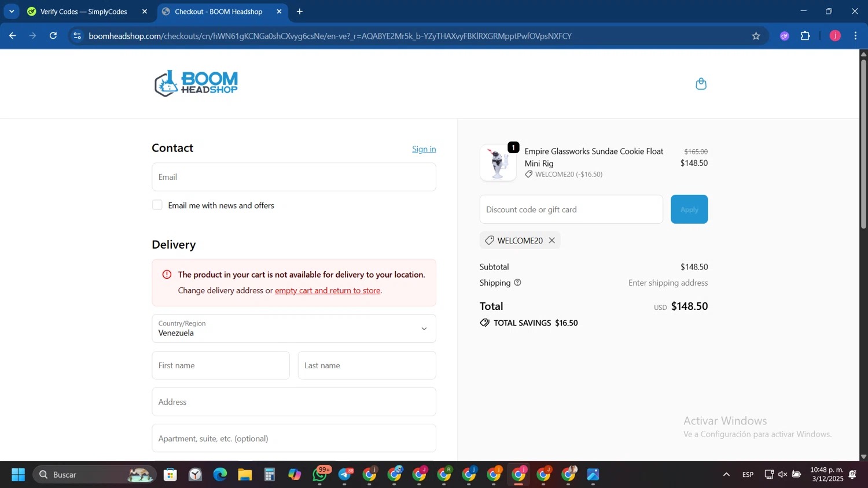The image size is (868, 488).
Task: Click the muted volume tray icon
Action: pos(782,475)
